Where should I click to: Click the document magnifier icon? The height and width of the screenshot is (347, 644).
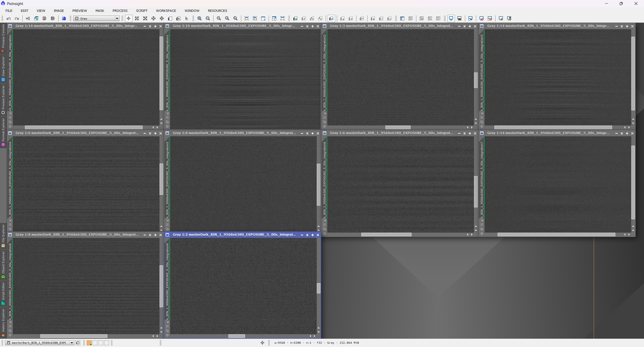click(331, 18)
